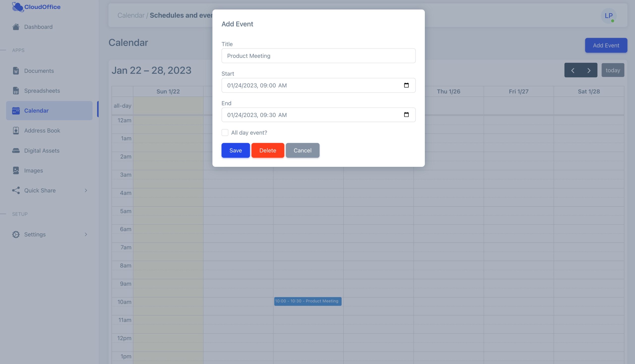This screenshot has height=364, width=635.
Task: Open Start date calendar picker
Action: point(406,85)
